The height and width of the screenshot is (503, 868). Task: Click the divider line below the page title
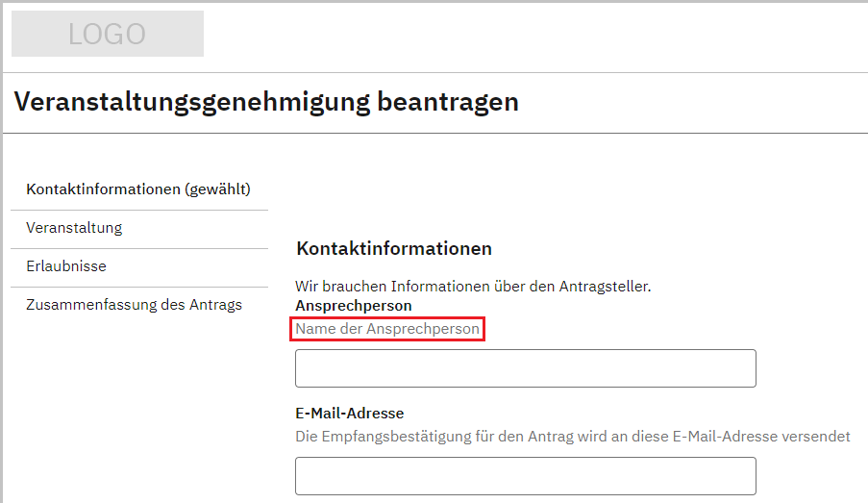click(x=434, y=133)
